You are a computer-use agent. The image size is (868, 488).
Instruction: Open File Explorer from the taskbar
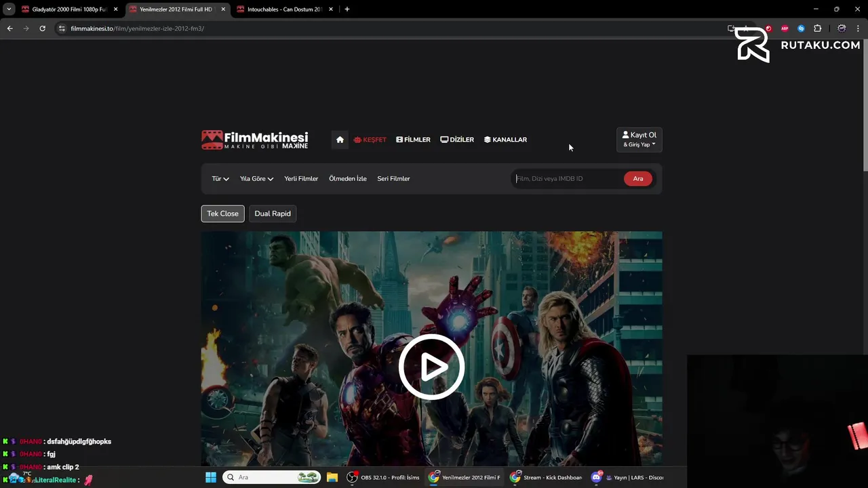[332, 477]
